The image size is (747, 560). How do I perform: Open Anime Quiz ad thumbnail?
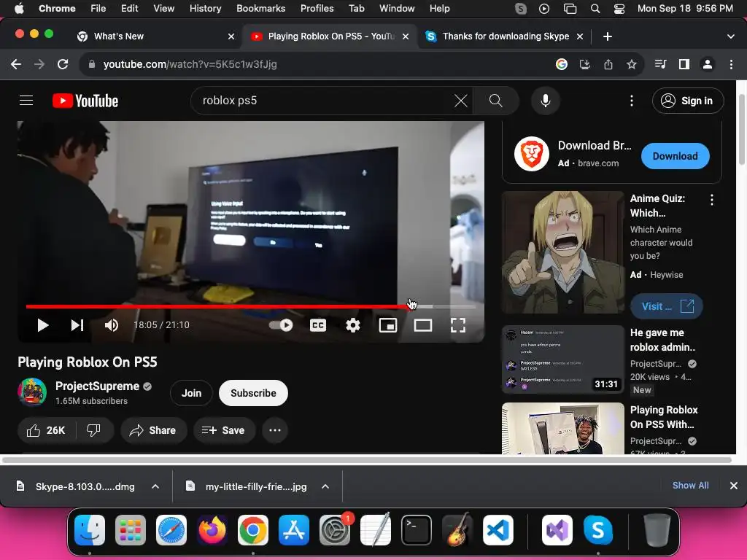(563, 252)
